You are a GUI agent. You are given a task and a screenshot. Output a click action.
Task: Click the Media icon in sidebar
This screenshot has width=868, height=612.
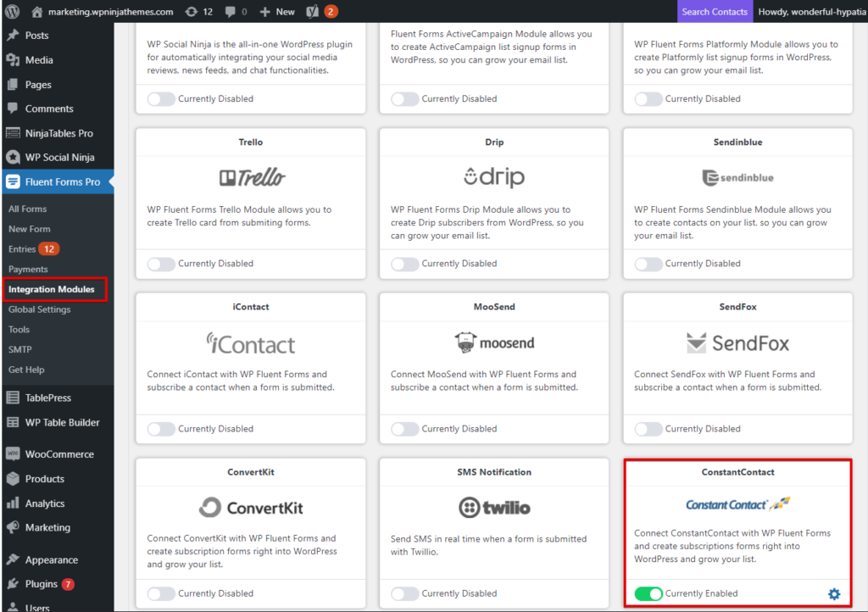13,60
